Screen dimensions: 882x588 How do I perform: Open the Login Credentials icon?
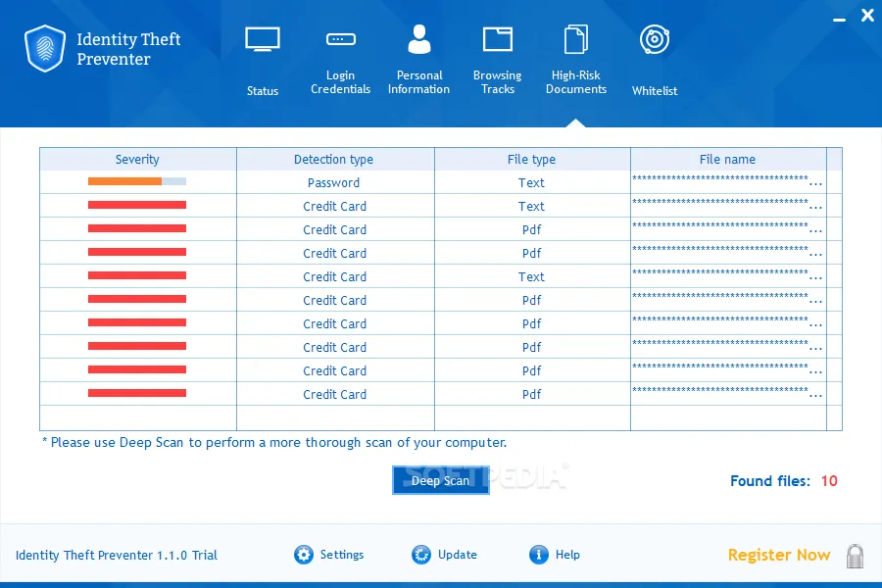pos(340,39)
